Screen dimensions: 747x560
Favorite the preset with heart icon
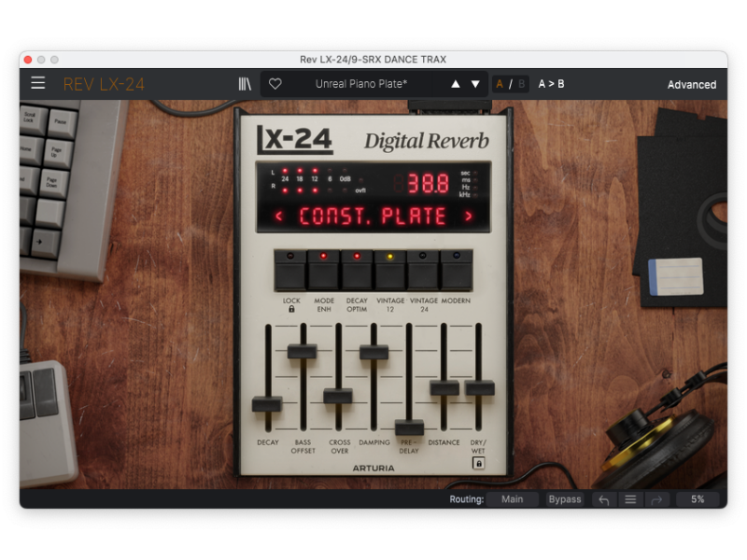pos(275,84)
